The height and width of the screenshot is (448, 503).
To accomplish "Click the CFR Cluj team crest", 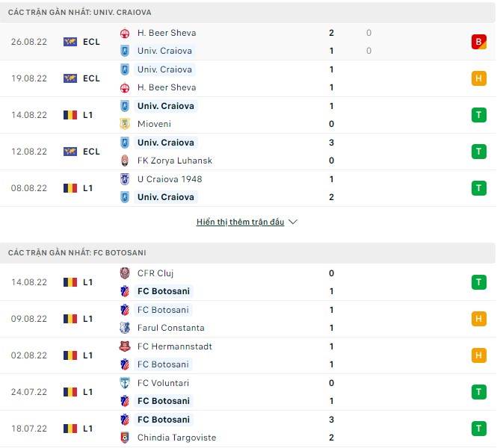I will 125,273.
